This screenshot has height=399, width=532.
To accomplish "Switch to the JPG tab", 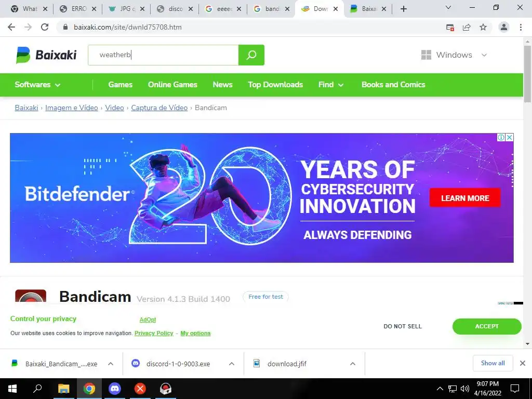I will tap(127, 9).
